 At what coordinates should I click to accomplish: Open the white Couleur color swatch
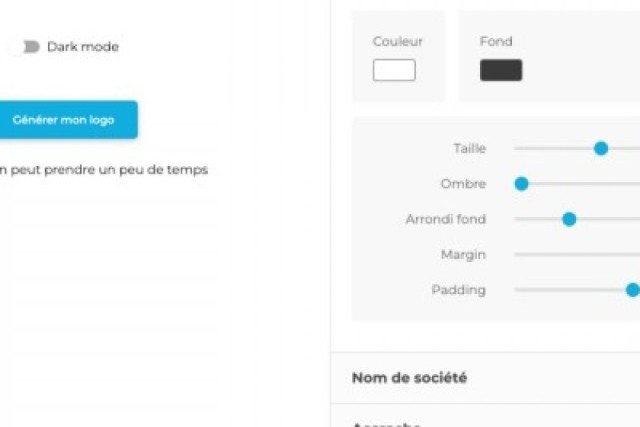[x=394, y=71]
